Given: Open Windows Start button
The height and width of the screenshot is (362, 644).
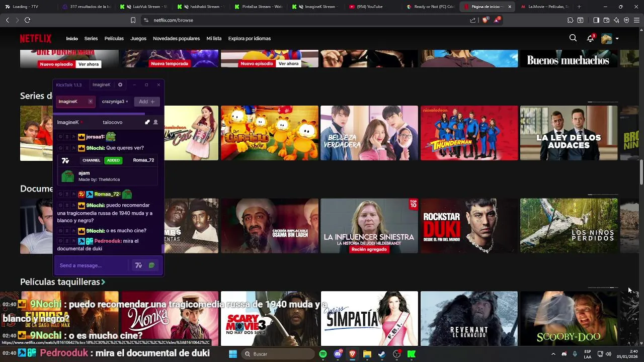Looking at the screenshot, I should [x=233, y=354].
